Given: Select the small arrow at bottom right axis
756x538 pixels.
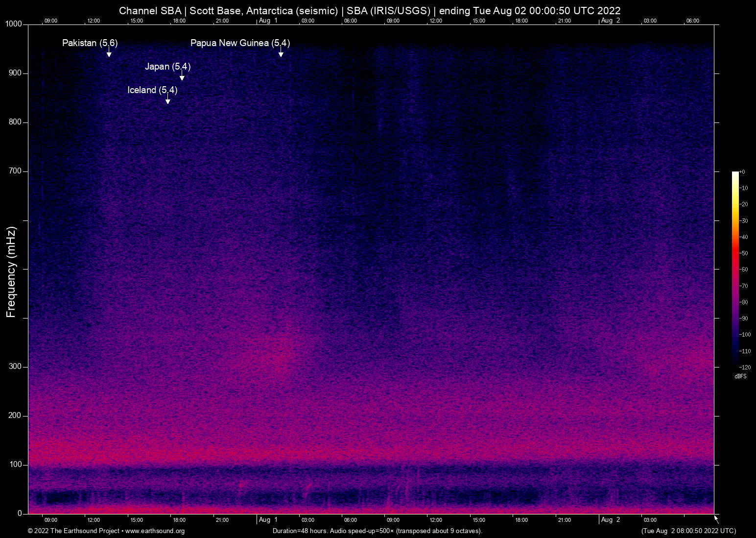Looking at the screenshot, I should click(715, 518).
